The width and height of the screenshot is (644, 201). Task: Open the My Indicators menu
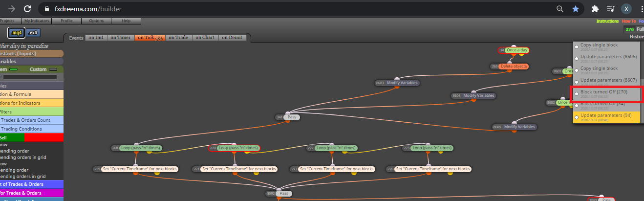37,21
